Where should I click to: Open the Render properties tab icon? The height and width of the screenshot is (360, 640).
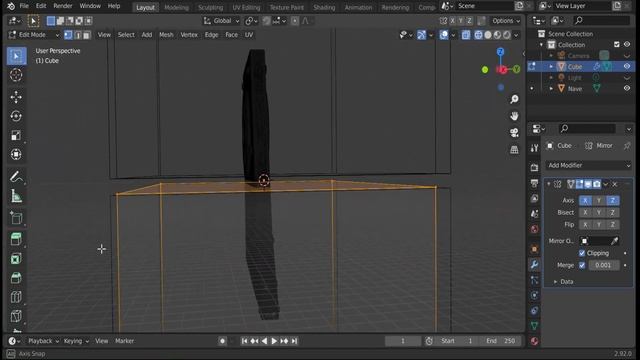pos(534,167)
